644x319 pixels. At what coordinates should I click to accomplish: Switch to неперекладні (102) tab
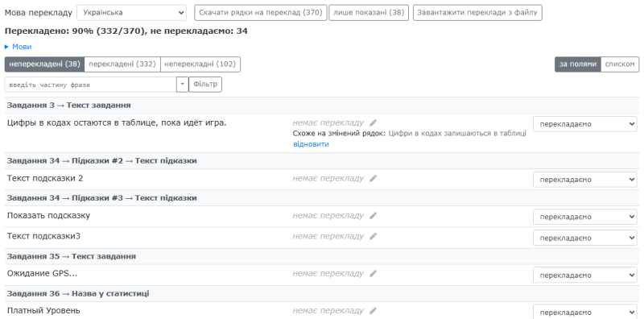pos(200,64)
